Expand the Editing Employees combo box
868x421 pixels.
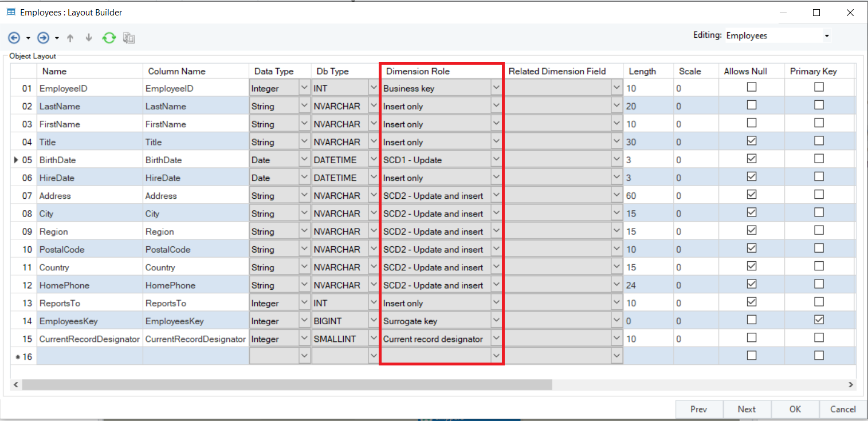click(826, 36)
